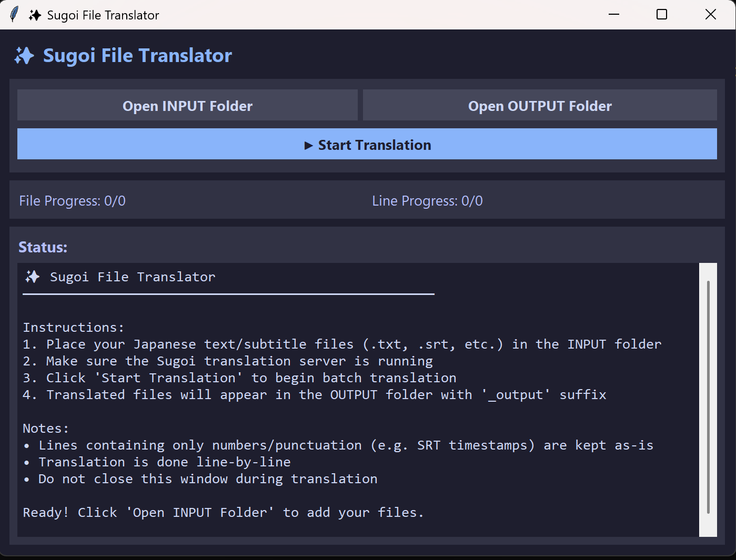Screen dimensions: 736x560
Task: Click the sparkle icon in the window title
Action: click(x=35, y=15)
